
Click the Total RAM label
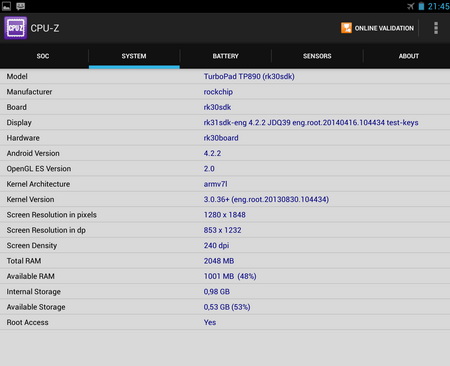(24, 261)
